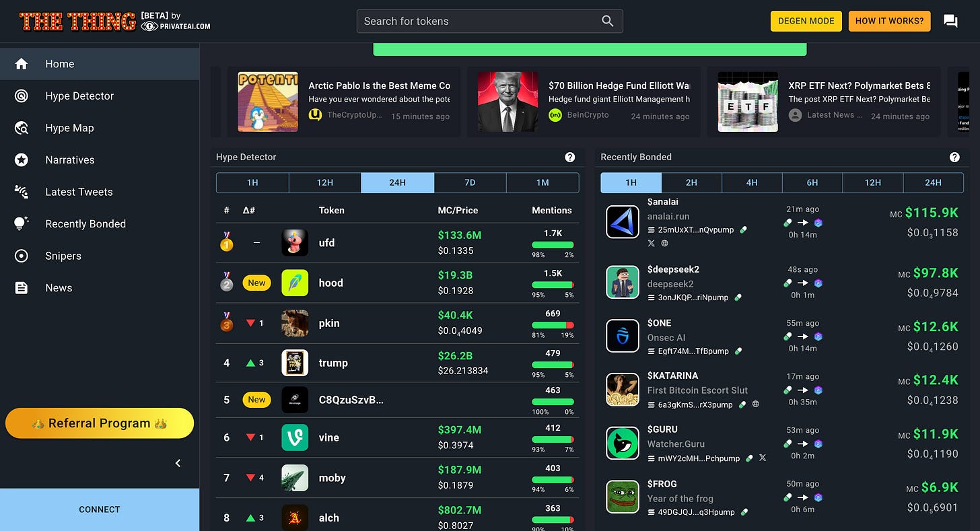The width and height of the screenshot is (980, 531).
Task: Sort by the Mentions column header
Action: coord(552,210)
